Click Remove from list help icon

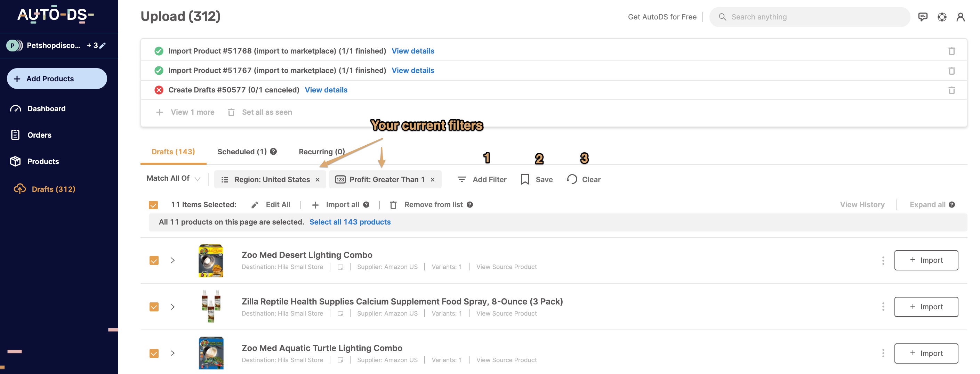click(469, 204)
